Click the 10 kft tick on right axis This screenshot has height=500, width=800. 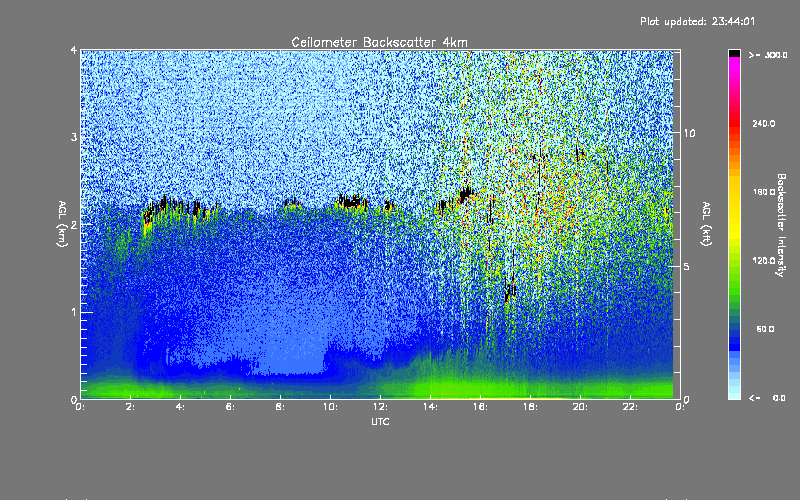tap(689, 133)
